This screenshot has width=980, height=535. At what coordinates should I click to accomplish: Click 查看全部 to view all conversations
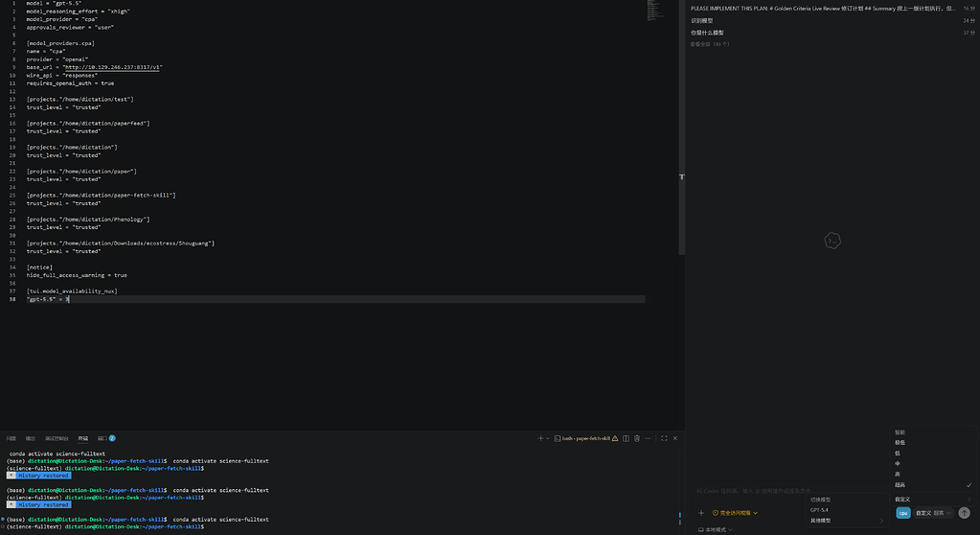coord(710,44)
